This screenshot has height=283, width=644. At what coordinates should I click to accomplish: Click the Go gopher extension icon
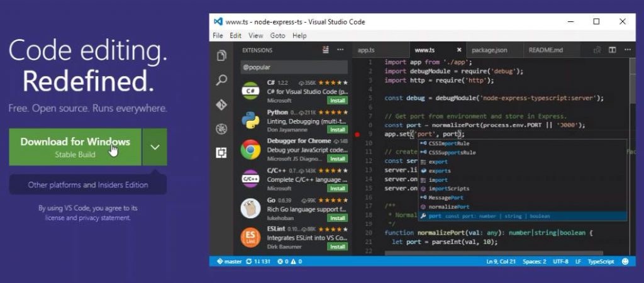pos(250,208)
